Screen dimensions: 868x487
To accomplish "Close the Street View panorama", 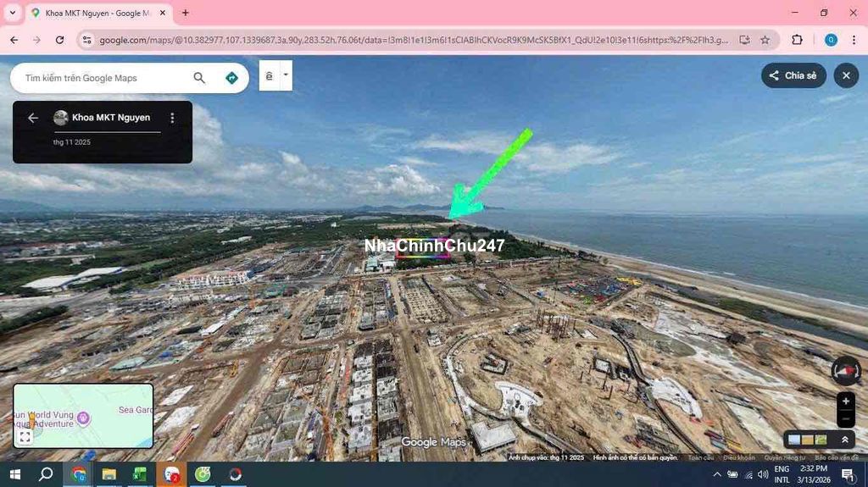I will point(845,75).
